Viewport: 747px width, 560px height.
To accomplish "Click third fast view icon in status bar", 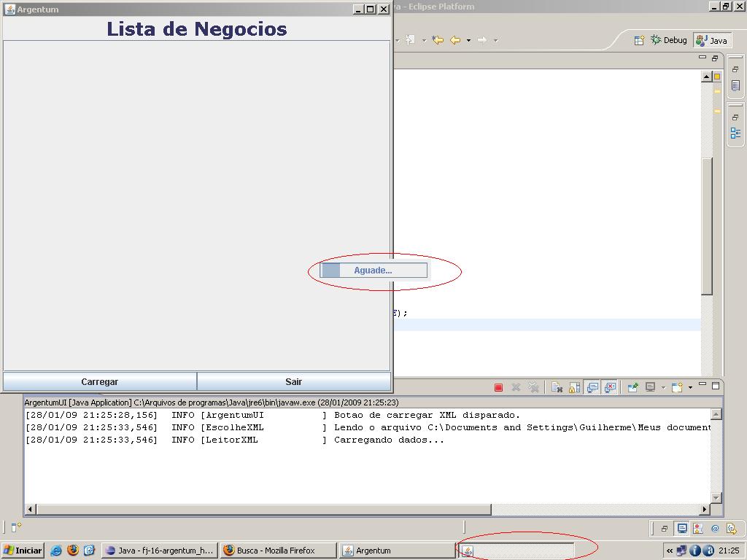I will tap(698, 528).
